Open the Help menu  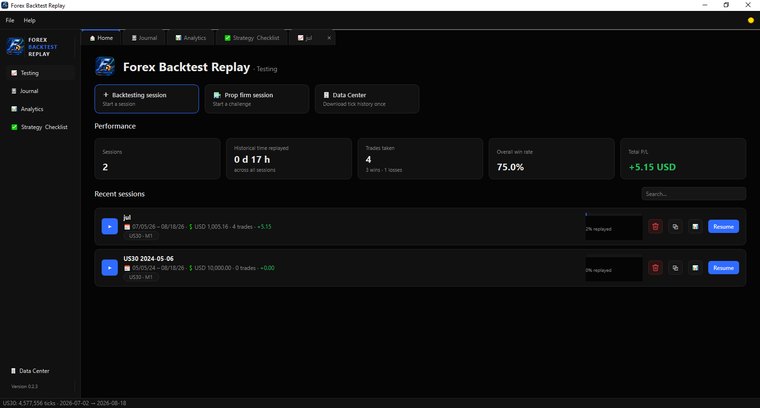[x=30, y=20]
